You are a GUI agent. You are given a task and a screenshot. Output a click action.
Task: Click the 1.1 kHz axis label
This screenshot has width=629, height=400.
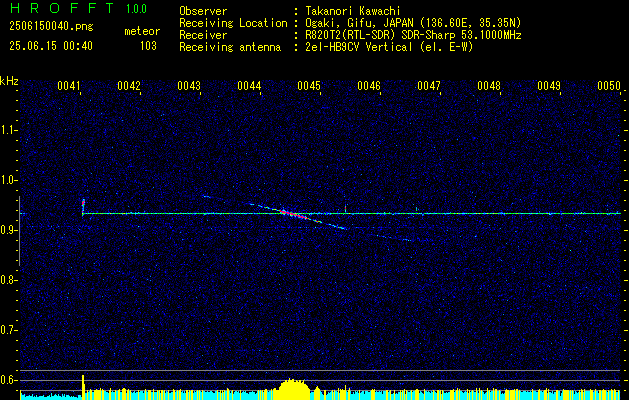pos(7,130)
